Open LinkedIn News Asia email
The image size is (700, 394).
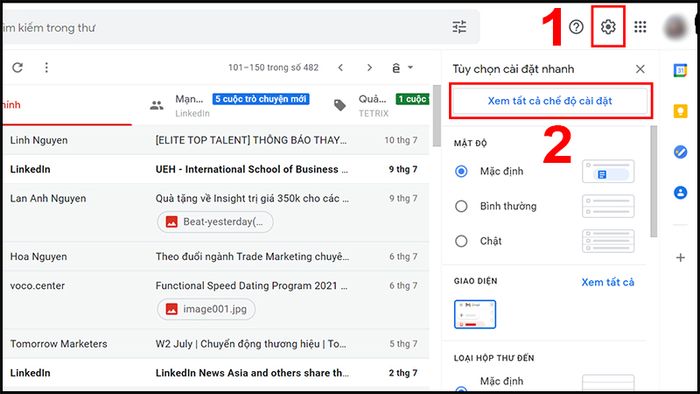[216, 373]
